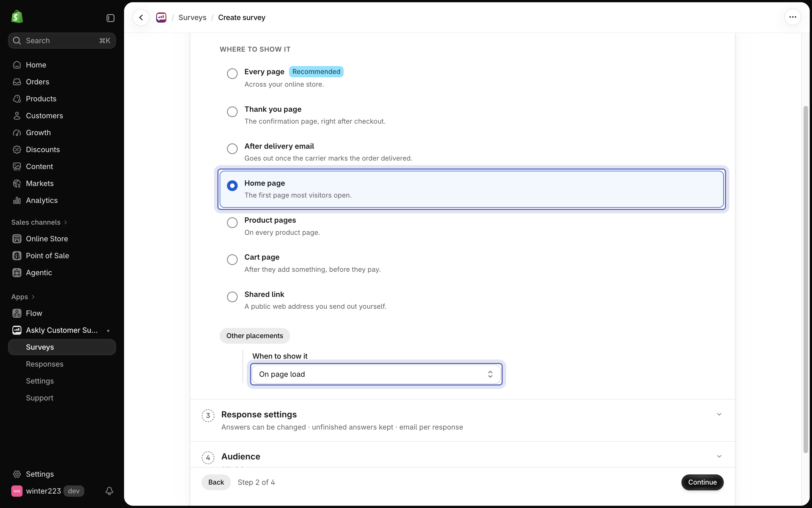
Task: Click the step 4 number circle
Action: click(208, 457)
